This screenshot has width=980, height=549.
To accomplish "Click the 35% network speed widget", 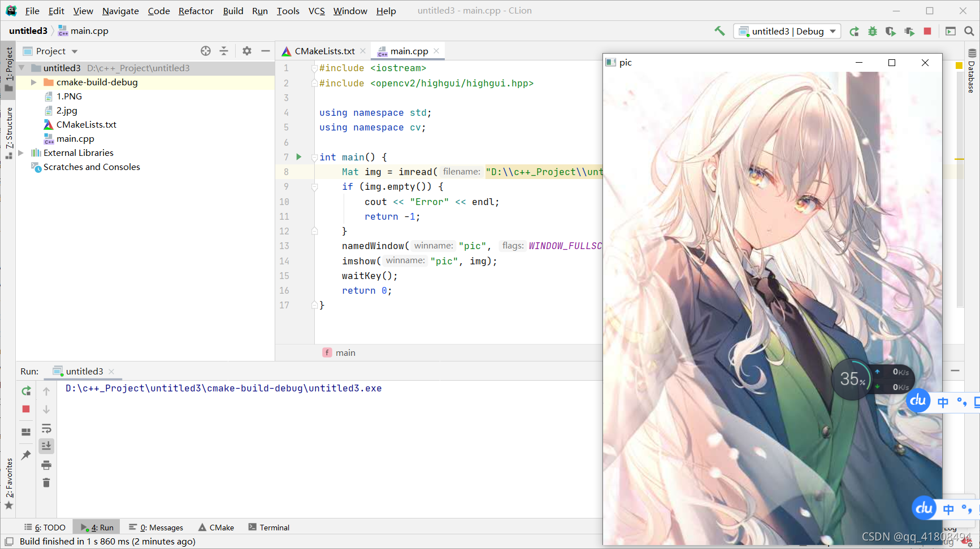I will (x=873, y=379).
